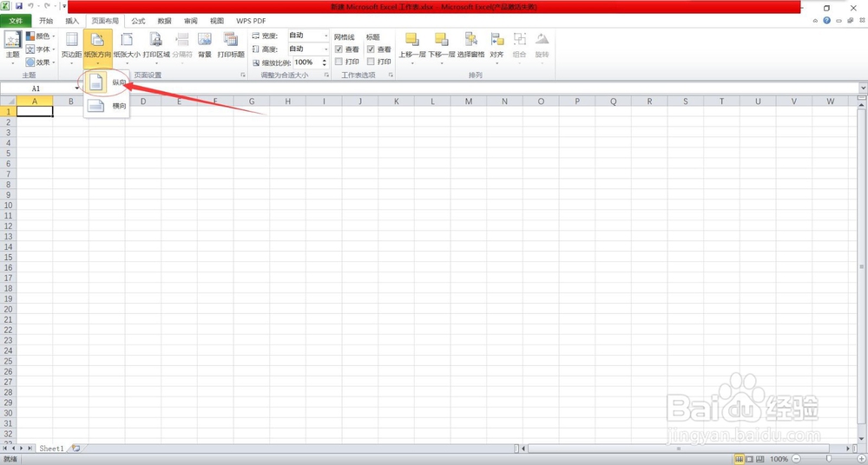
Task: Switch to Page Break Preview in status bar
Action: tap(759, 459)
